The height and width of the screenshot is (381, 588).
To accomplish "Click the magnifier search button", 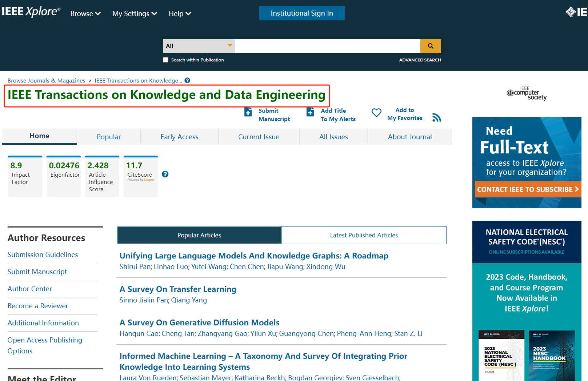I will click(431, 46).
